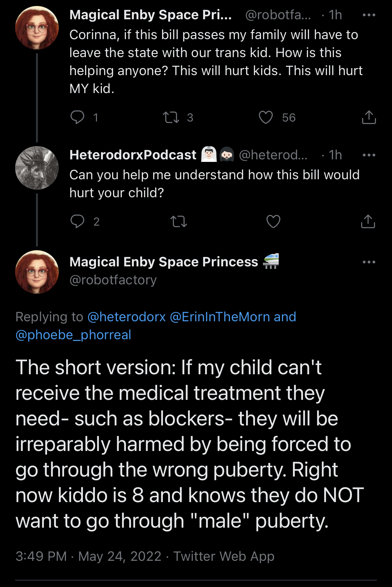Image resolution: width=392 pixels, height=587 pixels.
Task: Share the first tweet via share icon
Action: 368,117
